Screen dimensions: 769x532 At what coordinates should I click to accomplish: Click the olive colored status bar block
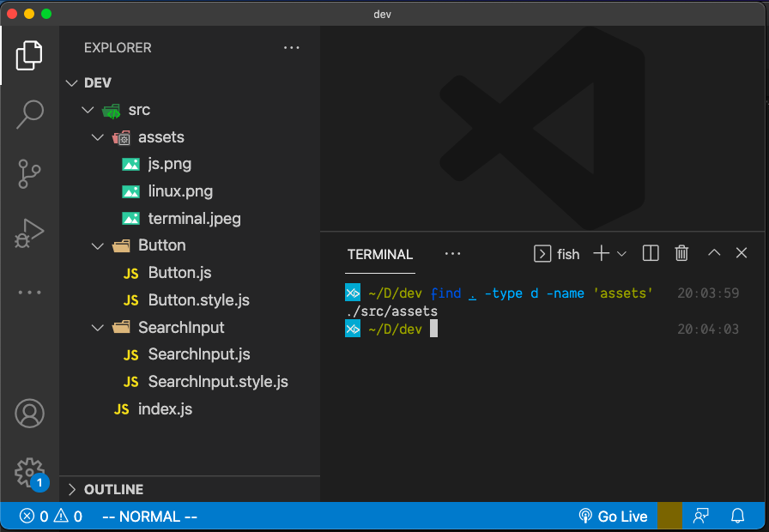(x=669, y=516)
